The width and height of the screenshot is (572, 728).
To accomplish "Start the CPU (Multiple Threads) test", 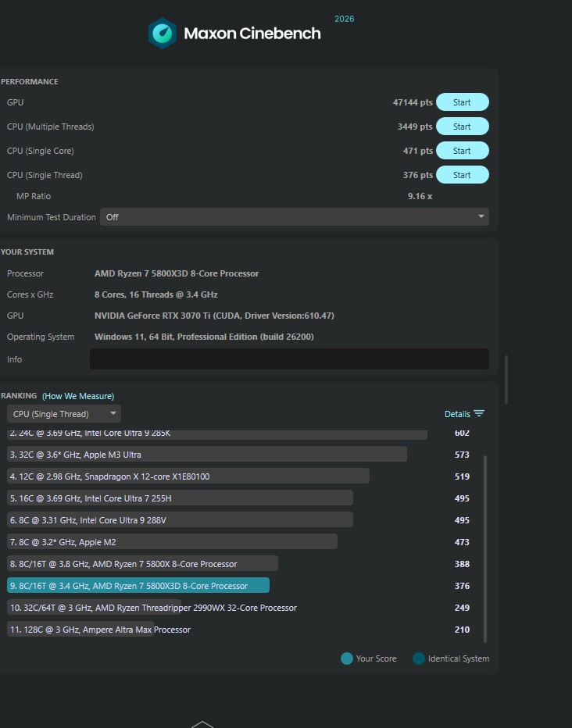I will 462,127.
